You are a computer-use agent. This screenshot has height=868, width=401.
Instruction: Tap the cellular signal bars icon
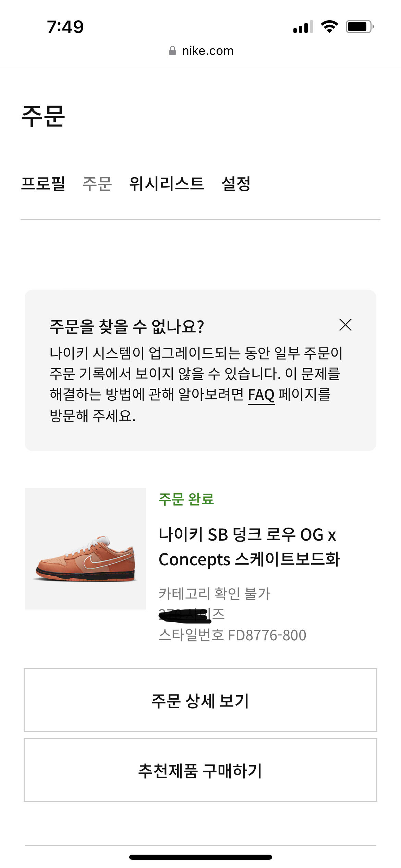pos(303,27)
